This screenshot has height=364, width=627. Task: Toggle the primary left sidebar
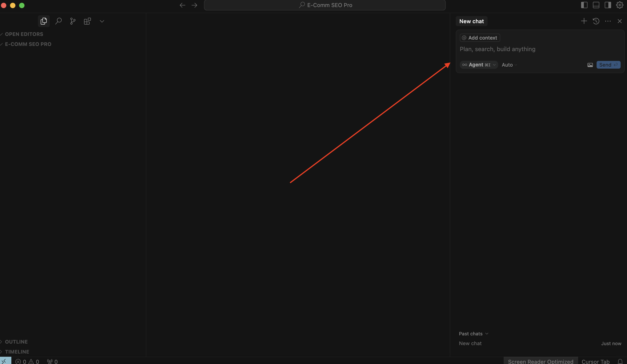point(584,5)
